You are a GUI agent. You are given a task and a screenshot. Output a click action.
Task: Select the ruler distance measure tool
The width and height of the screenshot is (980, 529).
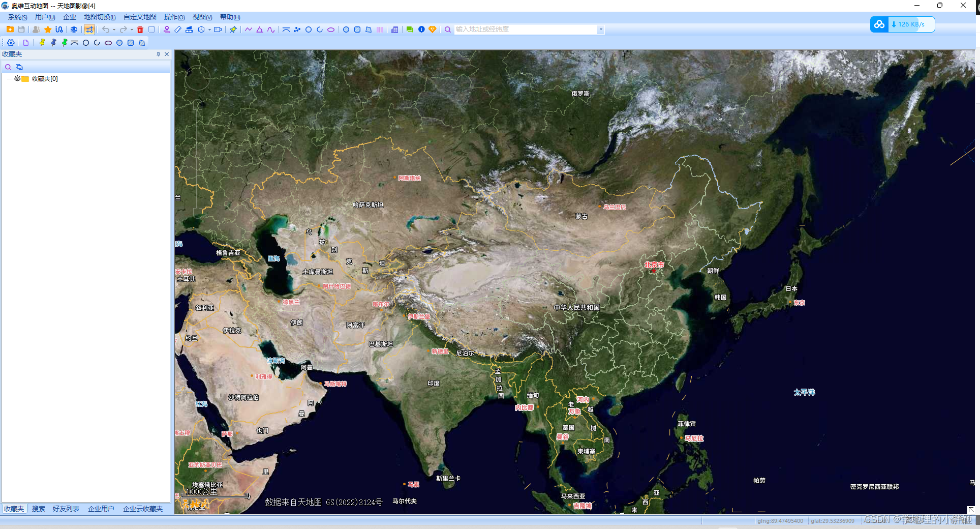click(178, 30)
